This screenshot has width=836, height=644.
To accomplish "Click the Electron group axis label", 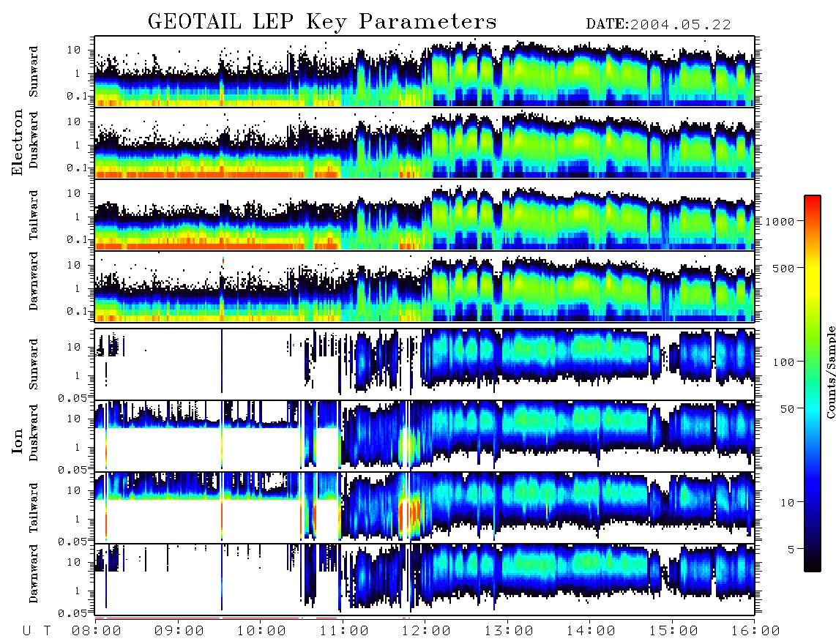I will 18,142.
